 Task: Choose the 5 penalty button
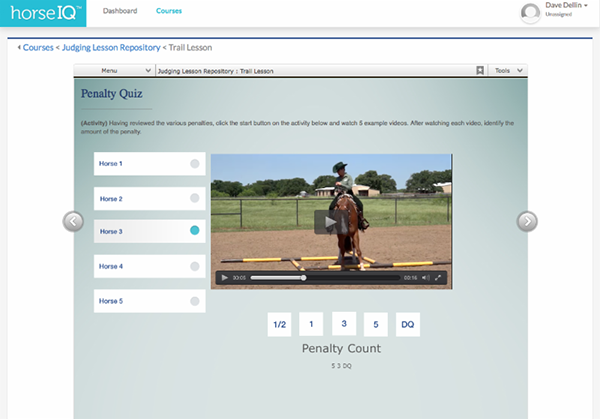(x=376, y=324)
